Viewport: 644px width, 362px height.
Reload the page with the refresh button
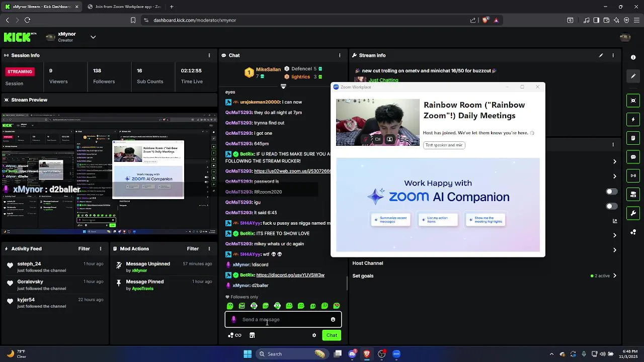(x=27, y=20)
